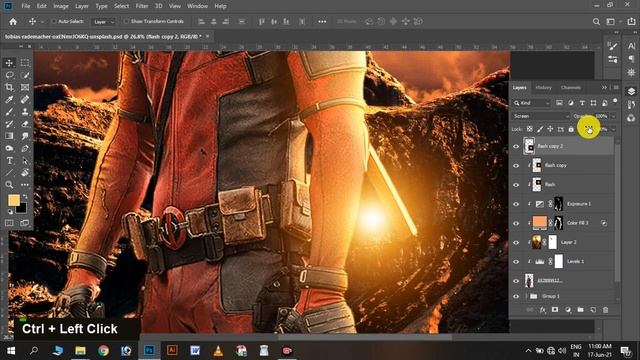
Task: Create new fill or adjustment layer
Action: coord(568,310)
